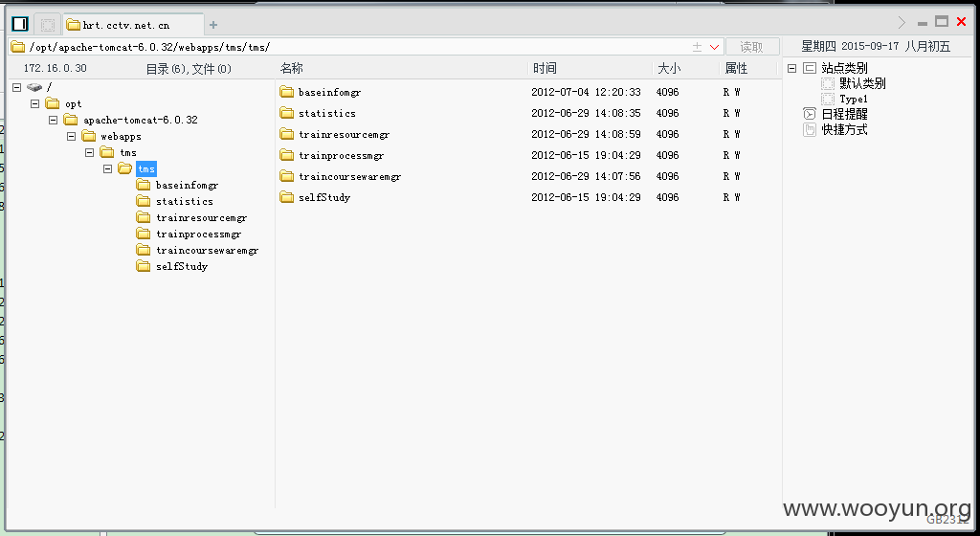Collapse the selected tms tree node

point(107,168)
